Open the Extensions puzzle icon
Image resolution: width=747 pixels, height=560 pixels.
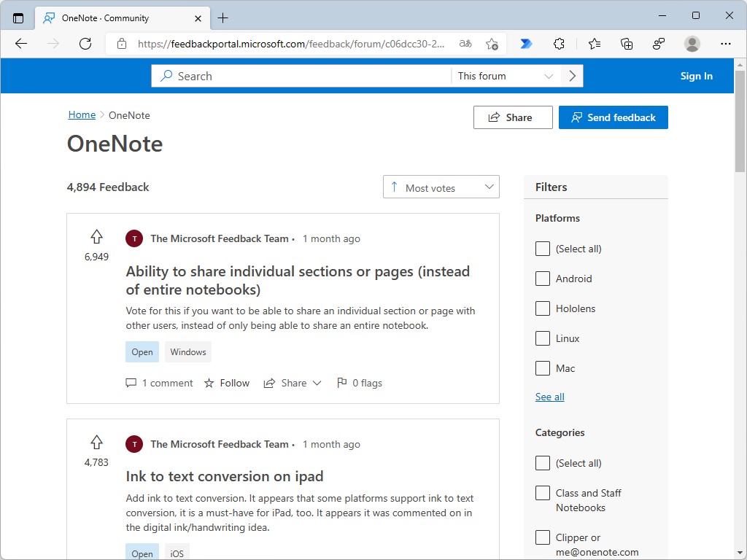559,44
